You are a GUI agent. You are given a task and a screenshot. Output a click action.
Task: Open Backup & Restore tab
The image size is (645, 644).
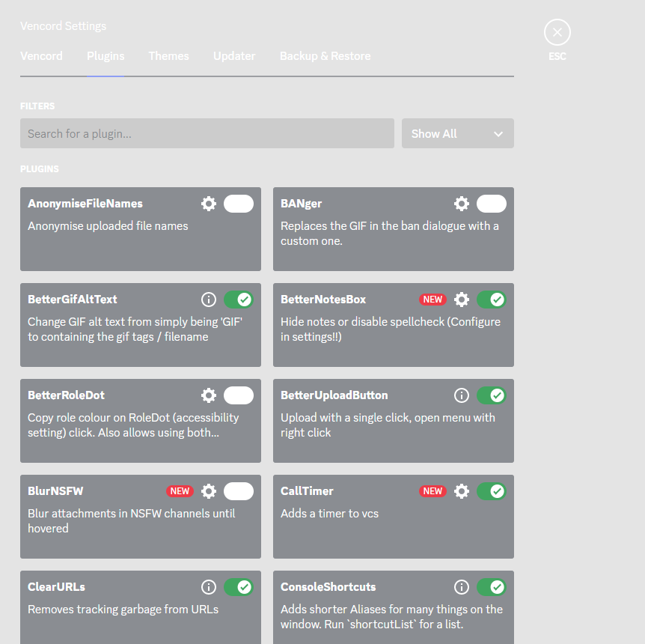click(325, 56)
